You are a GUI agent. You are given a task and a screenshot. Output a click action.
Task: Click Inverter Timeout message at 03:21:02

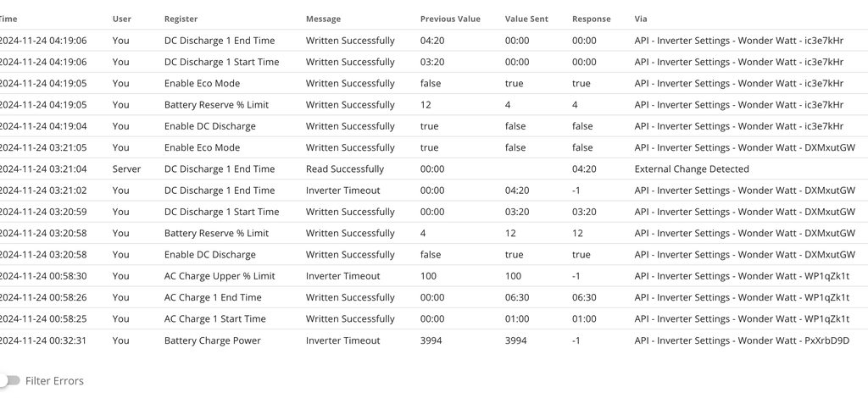pyautogui.click(x=342, y=191)
